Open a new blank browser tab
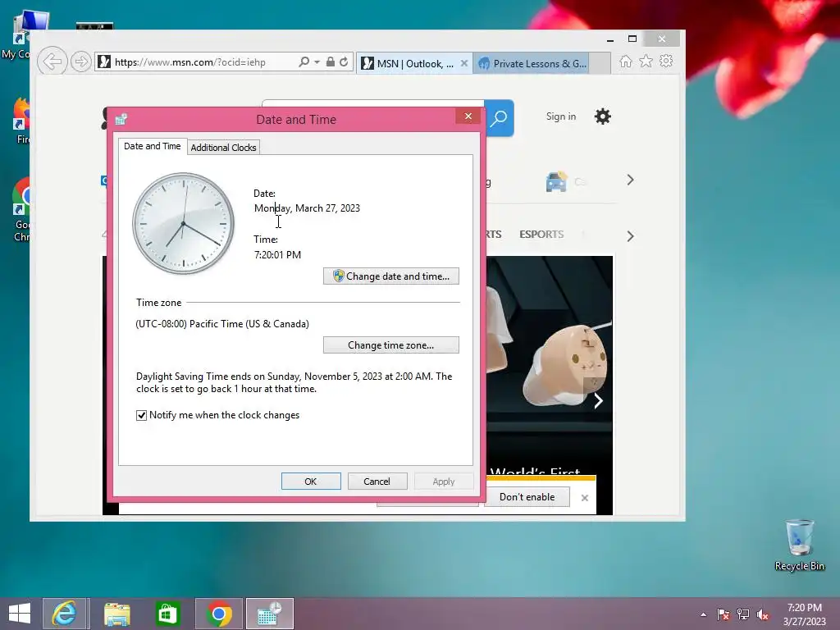Screen dimensions: 840x630 coord(600,63)
